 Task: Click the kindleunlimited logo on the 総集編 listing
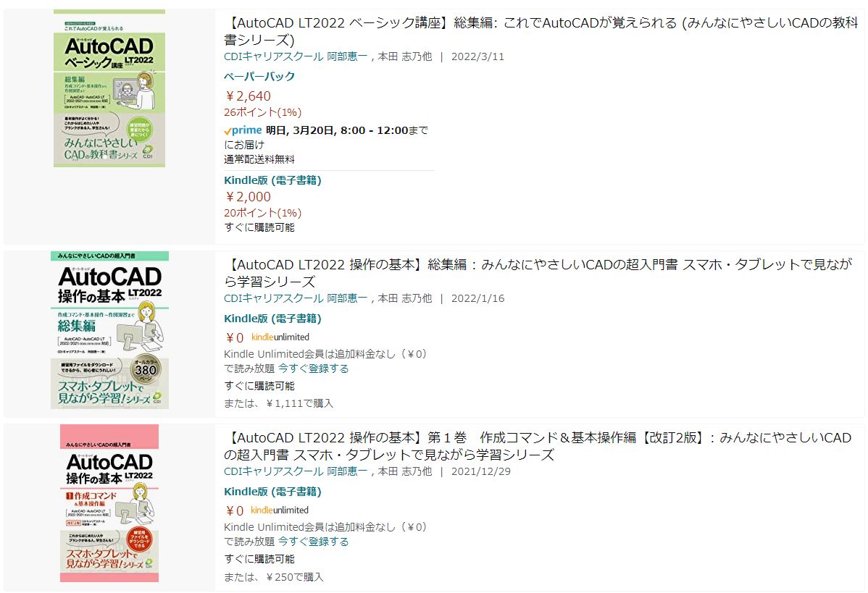pos(280,337)
